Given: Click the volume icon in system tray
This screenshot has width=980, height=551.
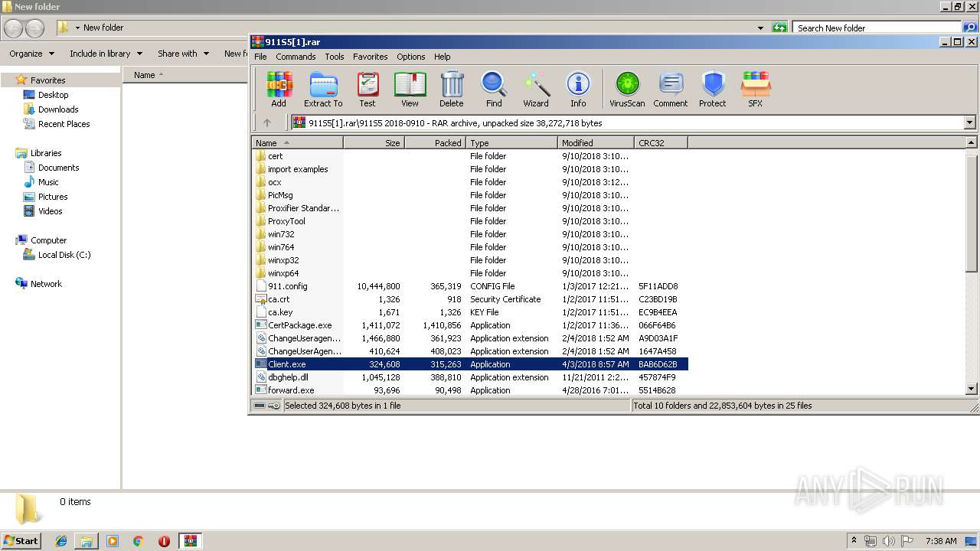Looking at the screenshot, I should pos(888,541).
